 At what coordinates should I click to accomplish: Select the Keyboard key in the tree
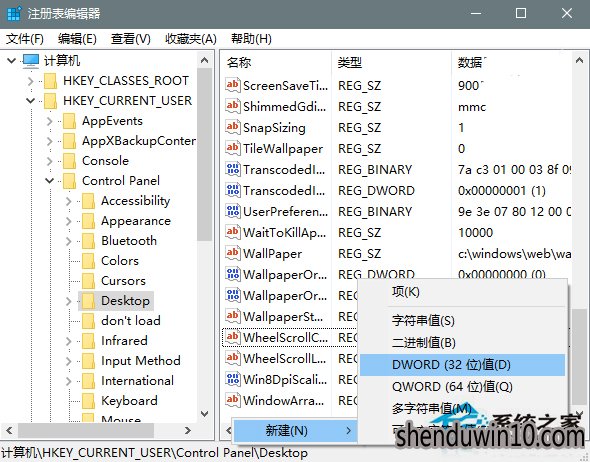coord(129,401)
